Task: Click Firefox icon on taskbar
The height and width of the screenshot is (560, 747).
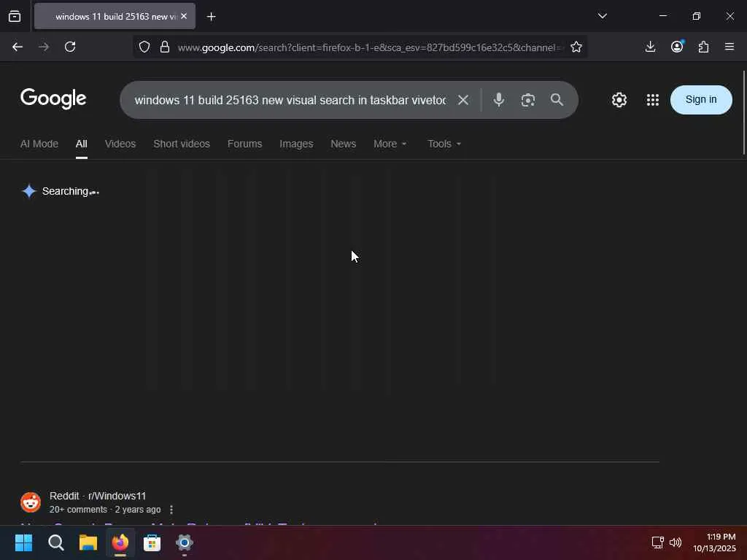Action: click(120, 542)
